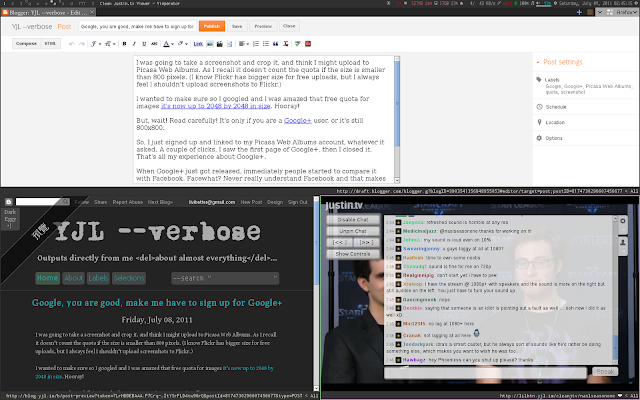Click the Justin.tv chat message input
This screenshot has height=400, width=640.
click(485, 372)
